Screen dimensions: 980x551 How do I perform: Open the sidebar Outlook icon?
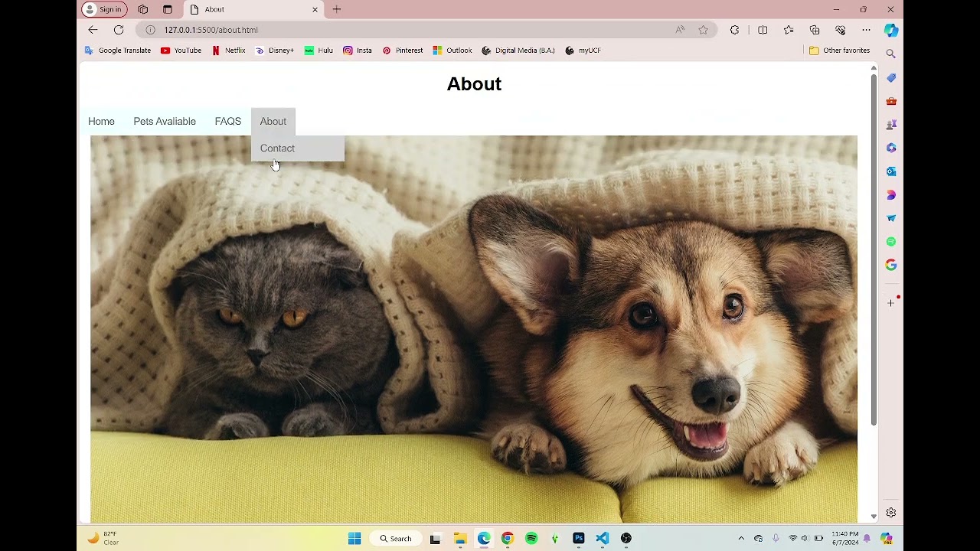pos(890,171)
